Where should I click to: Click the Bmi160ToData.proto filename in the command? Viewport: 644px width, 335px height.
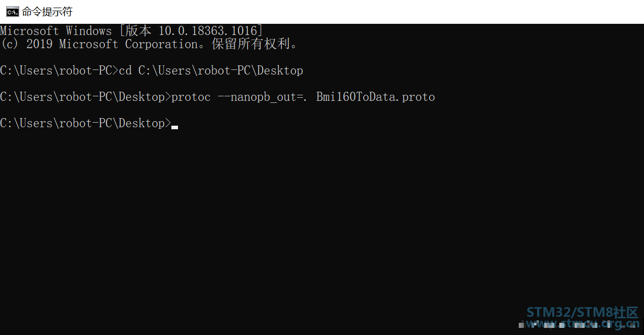tap(375, 97)
